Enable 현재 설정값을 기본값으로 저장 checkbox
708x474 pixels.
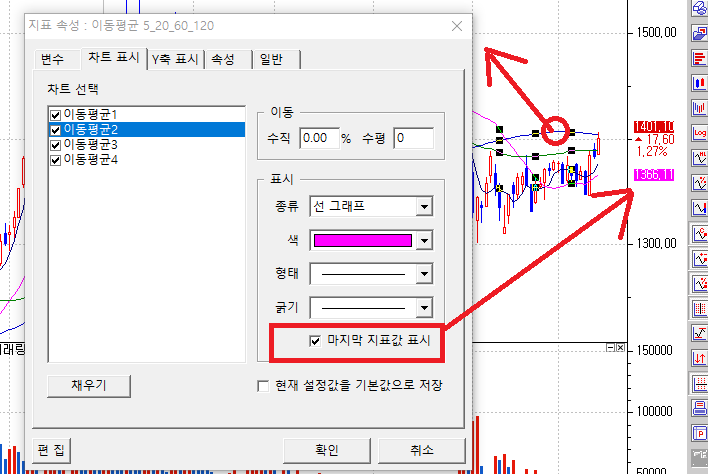264,385
